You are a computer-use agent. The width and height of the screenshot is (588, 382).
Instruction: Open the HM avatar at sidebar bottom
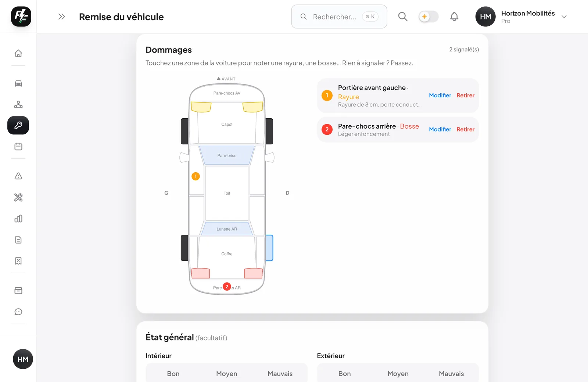click(23, 359)
